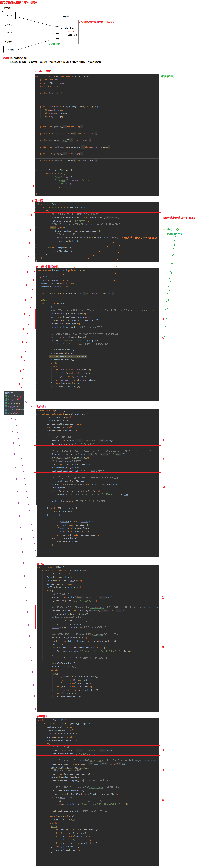
Task: Select the demo03 package in the tree
Action: point(9,393)
